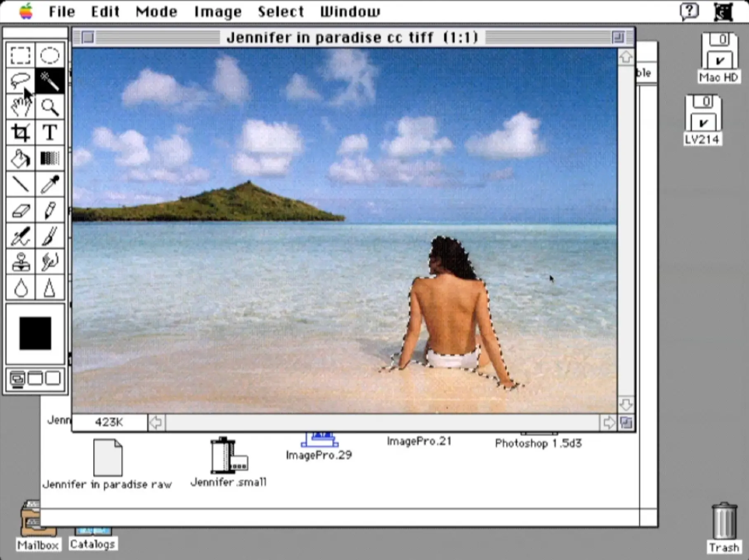Click the Jennifer in paradise raw file
The width and height of the screenshot is (749, 560).
click(x=108, y=458)
